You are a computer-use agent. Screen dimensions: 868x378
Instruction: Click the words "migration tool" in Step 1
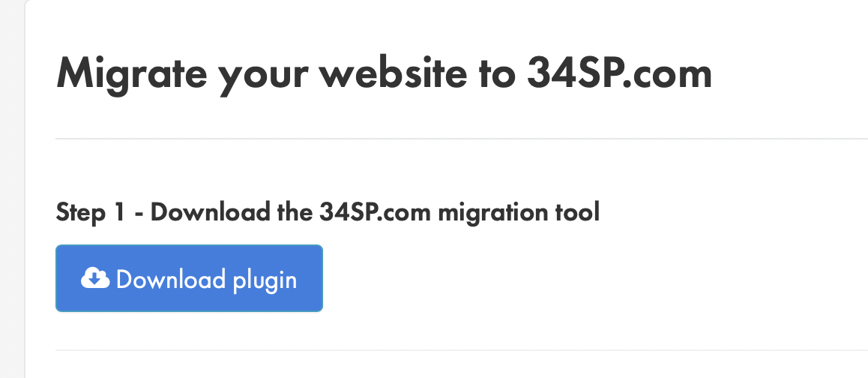pyautogui.click(x=519, y=214)
